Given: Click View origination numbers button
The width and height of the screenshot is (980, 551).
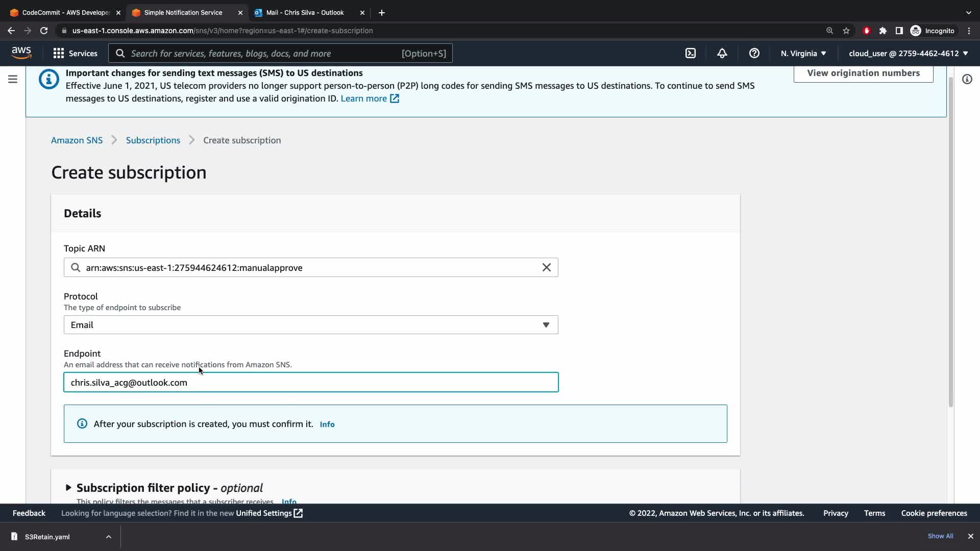Looking at the screenshot, I should pos(863,73).
